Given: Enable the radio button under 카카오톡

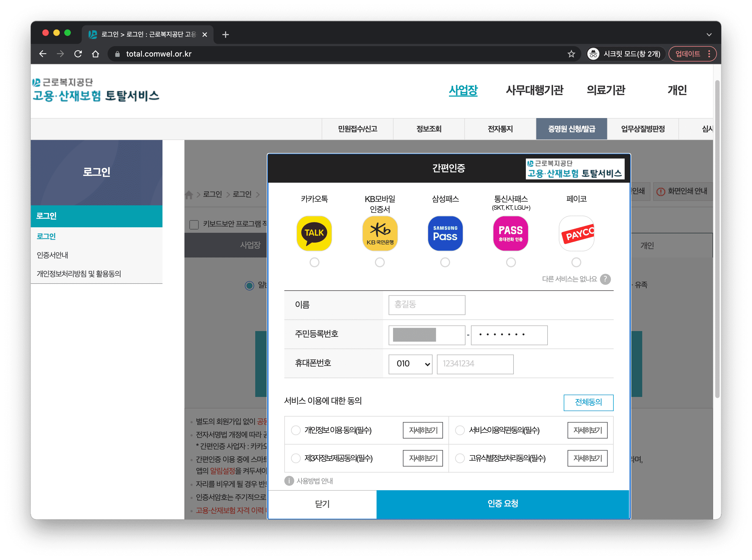Looking at the screenshot, I should pos(314,262).
